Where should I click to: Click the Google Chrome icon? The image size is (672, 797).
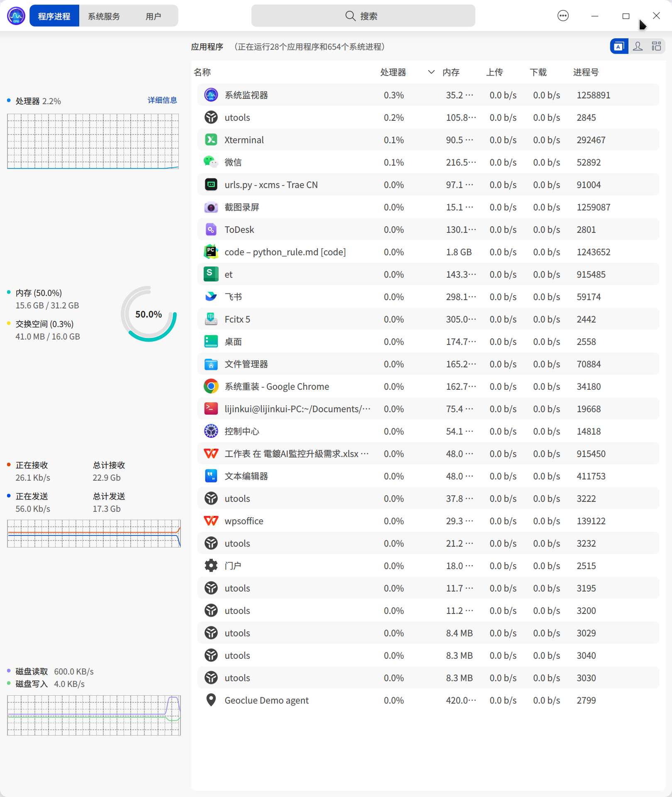pos(211,386)
